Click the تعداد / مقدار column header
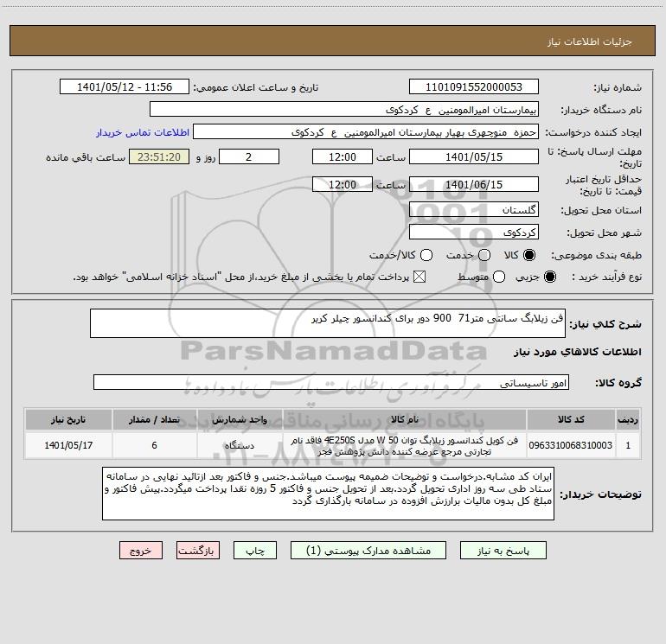Screen dimensions: 666x644 [x=154, y=419]
